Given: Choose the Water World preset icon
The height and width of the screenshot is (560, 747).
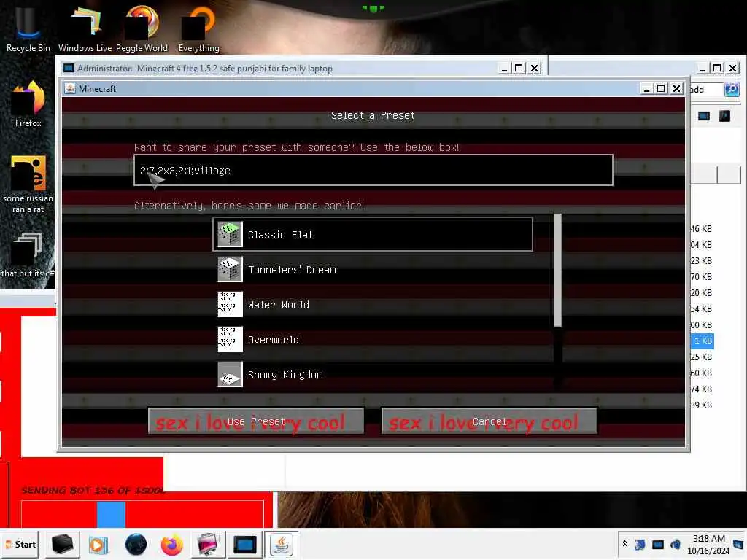Looking at the screenshot, I should click(230, 304).
